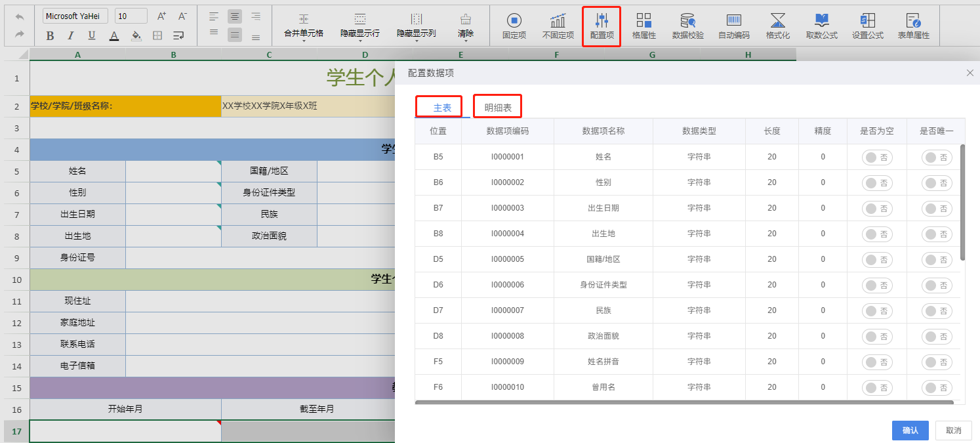Open the font size 10 dropdown
This screenshot has width=980, height=443.
coord(131,16)
